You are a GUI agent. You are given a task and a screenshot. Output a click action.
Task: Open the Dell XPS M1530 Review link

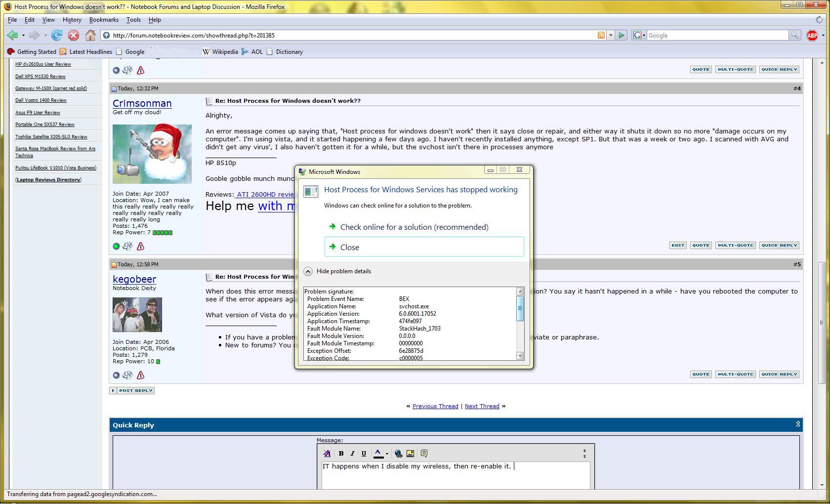coord(41,76)
